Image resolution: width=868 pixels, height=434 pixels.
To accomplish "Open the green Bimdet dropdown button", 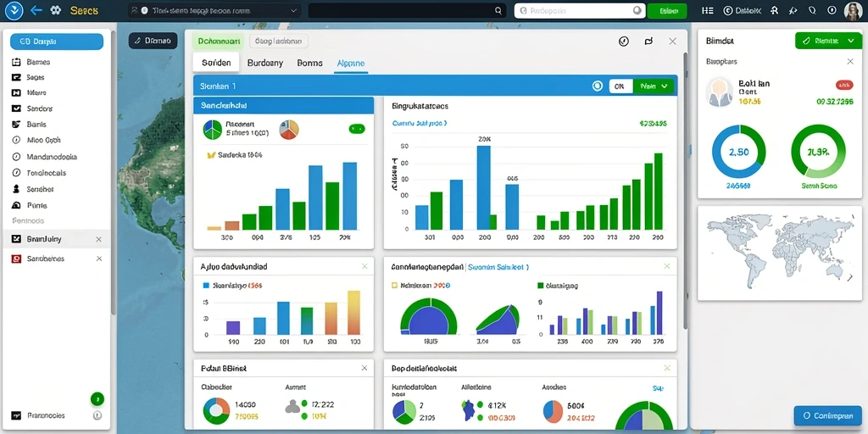I will click(826, 41).
